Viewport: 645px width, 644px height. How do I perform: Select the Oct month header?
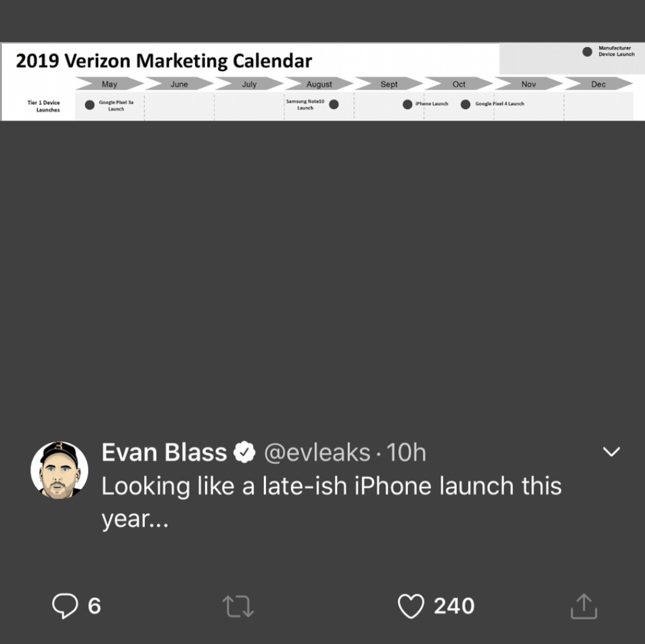458,84
